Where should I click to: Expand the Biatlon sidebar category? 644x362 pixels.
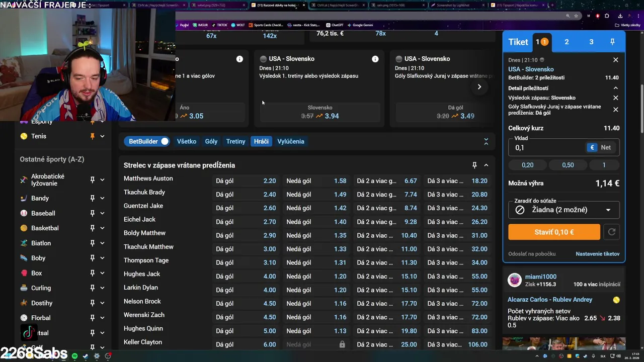pyautogui.click(x=102, y=243)
